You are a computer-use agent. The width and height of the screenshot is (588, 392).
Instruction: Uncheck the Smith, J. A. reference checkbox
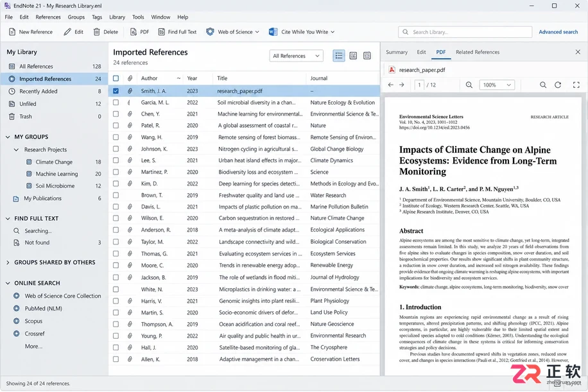[x=116, y=90]
